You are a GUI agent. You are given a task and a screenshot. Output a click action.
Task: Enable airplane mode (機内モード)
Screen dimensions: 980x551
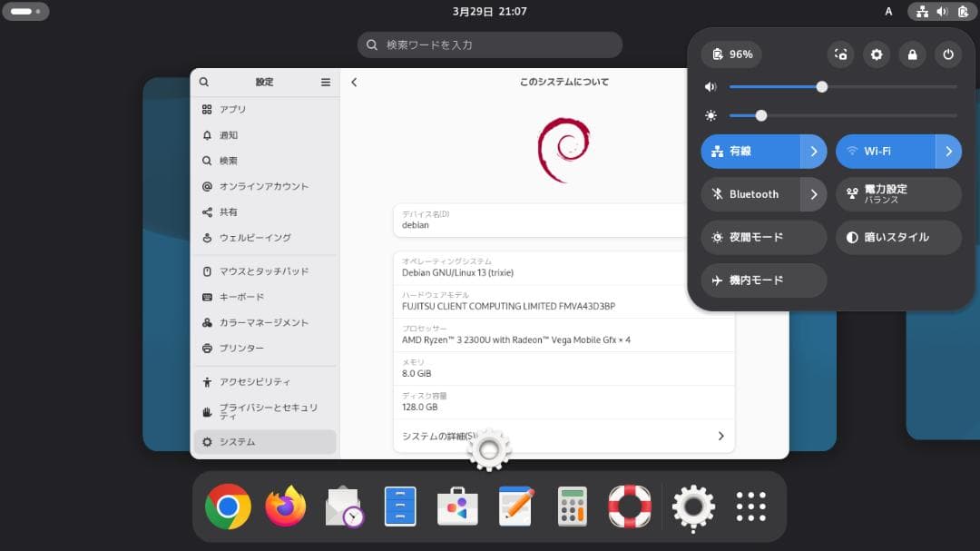coord(764,280)
